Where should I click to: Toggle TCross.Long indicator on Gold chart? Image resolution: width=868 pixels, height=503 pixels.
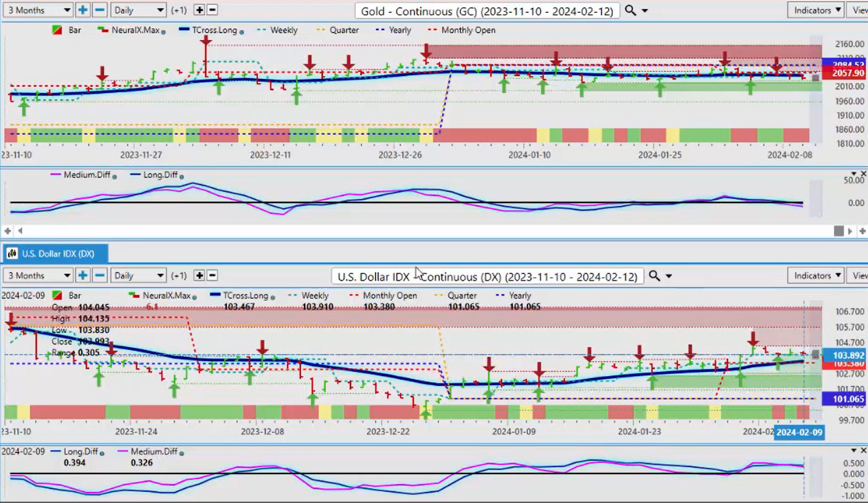pyautogui.click(x=209, y=30)
